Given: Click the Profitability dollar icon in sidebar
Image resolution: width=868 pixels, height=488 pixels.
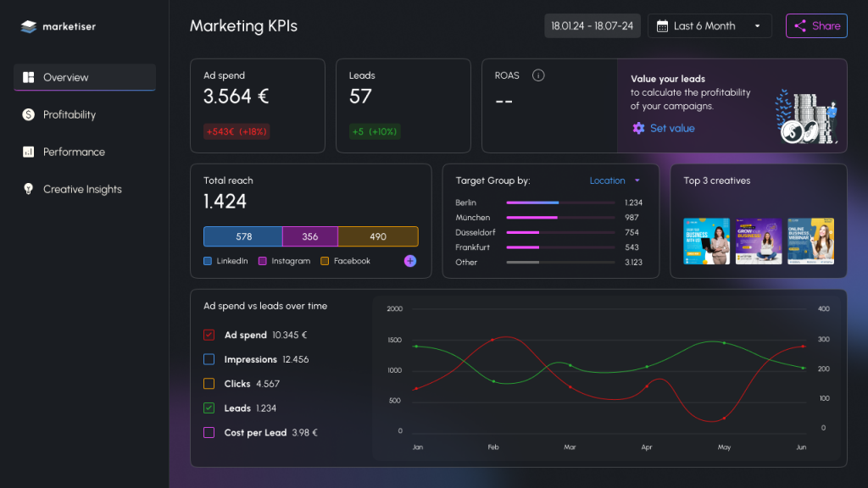Looking at the screenshot, I should pyautogui.click(x=28, y=114).
